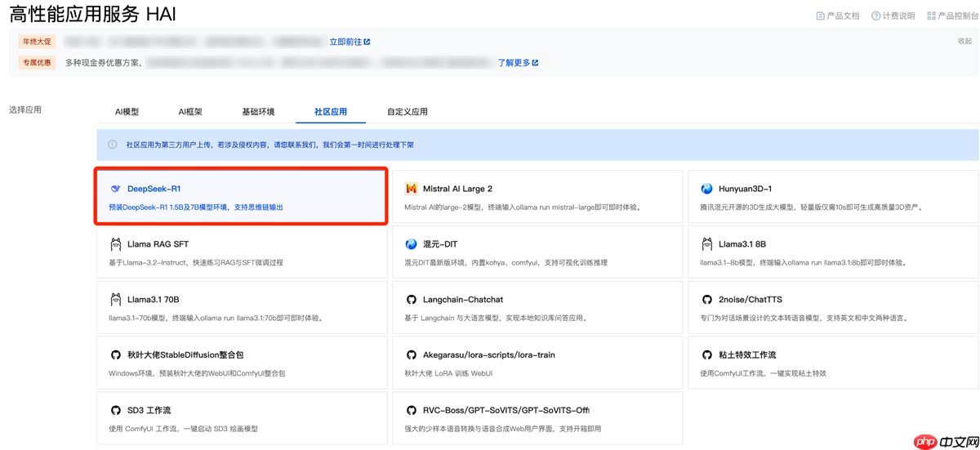Select the Llama RAG SFT card title

[158, 244]
